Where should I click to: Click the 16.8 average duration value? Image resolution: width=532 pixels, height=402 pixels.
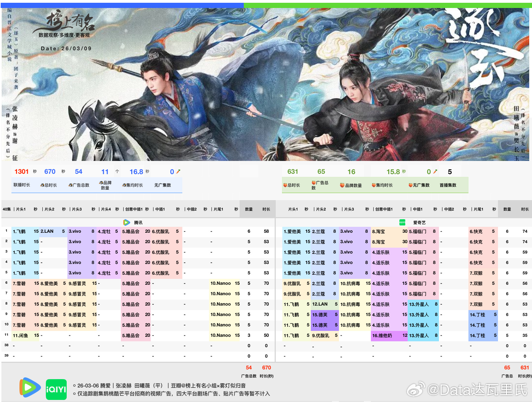136,172
